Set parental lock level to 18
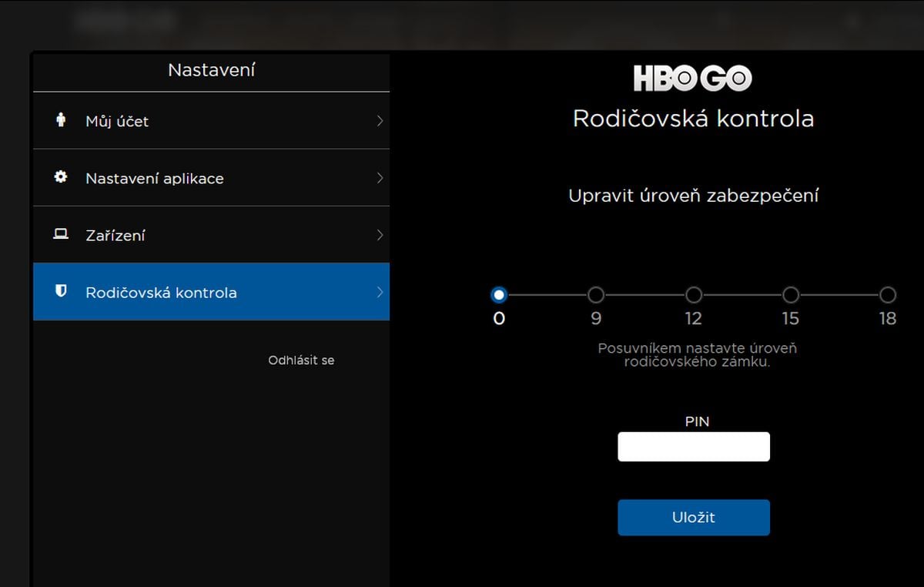 click(x=888, y=295)
